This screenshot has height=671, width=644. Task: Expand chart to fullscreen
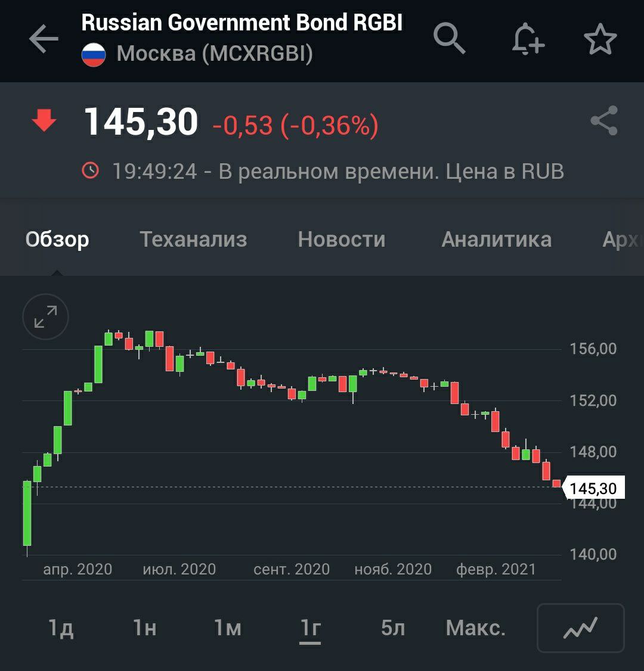46,317
